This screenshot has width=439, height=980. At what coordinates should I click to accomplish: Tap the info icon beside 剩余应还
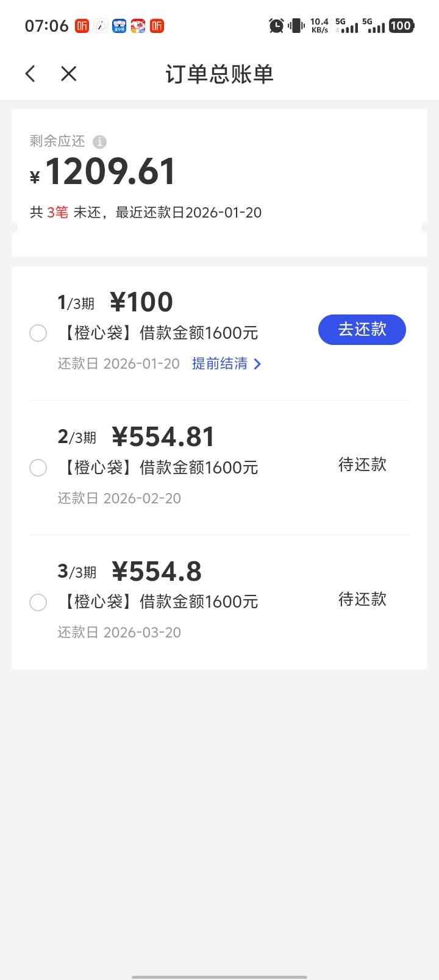pos(99,142)
